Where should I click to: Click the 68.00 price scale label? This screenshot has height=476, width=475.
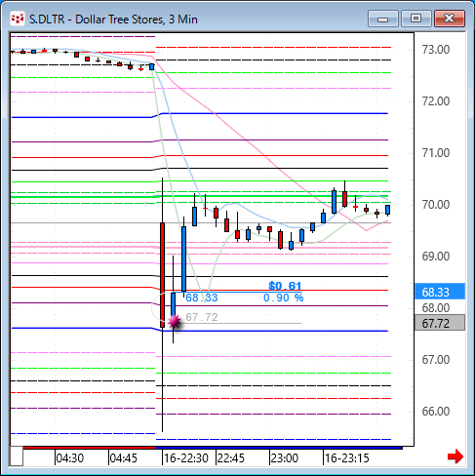coord(436,307)
